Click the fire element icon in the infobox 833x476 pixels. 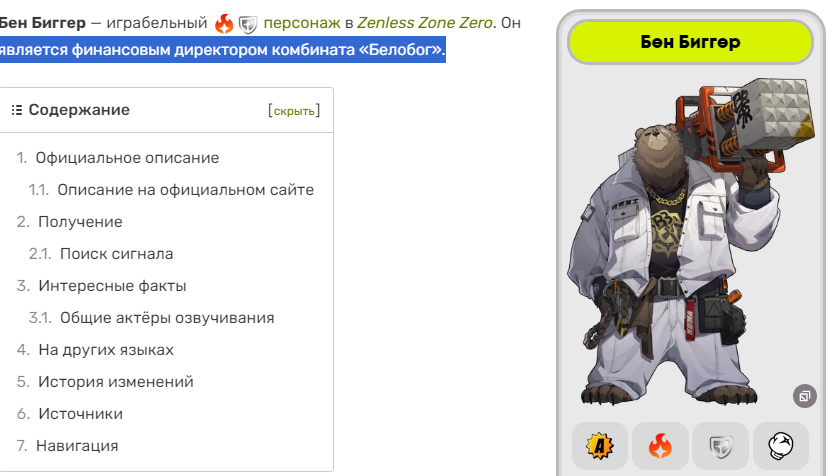(660, 446)
